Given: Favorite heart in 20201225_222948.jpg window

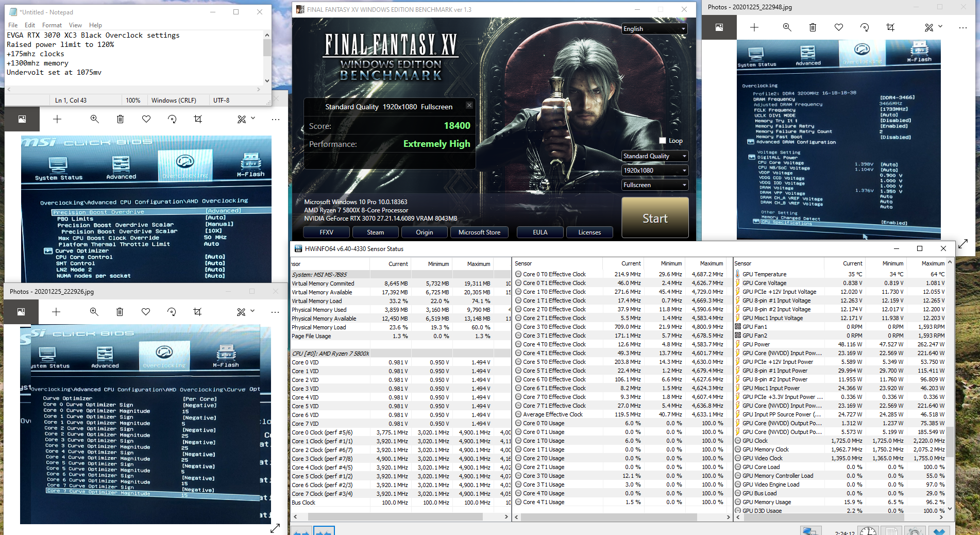Looking at the screenshot, I should click(839, 27).
